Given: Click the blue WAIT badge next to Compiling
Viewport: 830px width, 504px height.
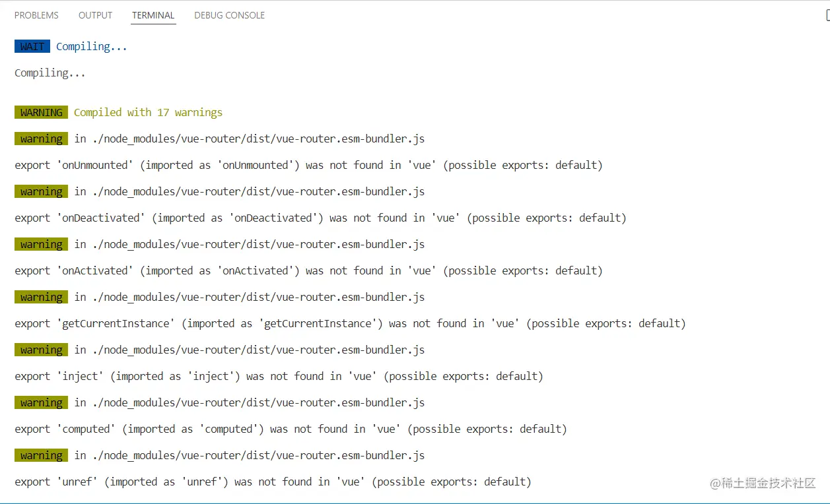Looking at the screenshot, I should tap(32, 46).
